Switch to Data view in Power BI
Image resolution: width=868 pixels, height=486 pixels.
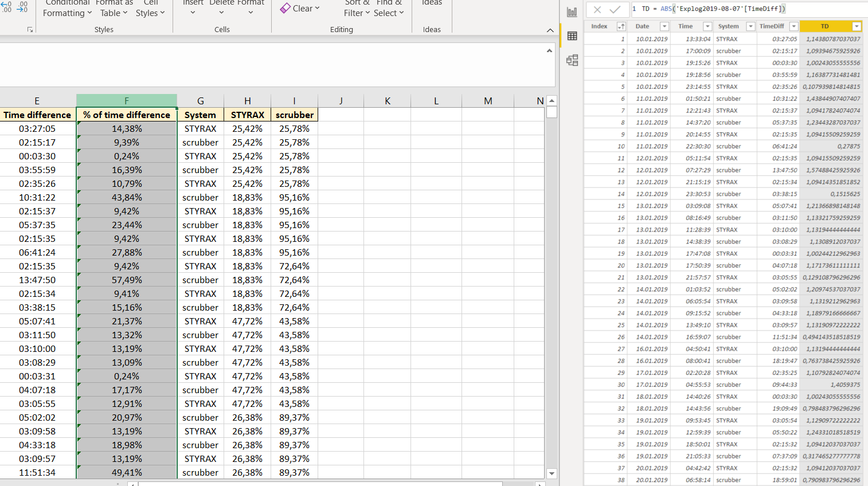(x=572, y=36)
